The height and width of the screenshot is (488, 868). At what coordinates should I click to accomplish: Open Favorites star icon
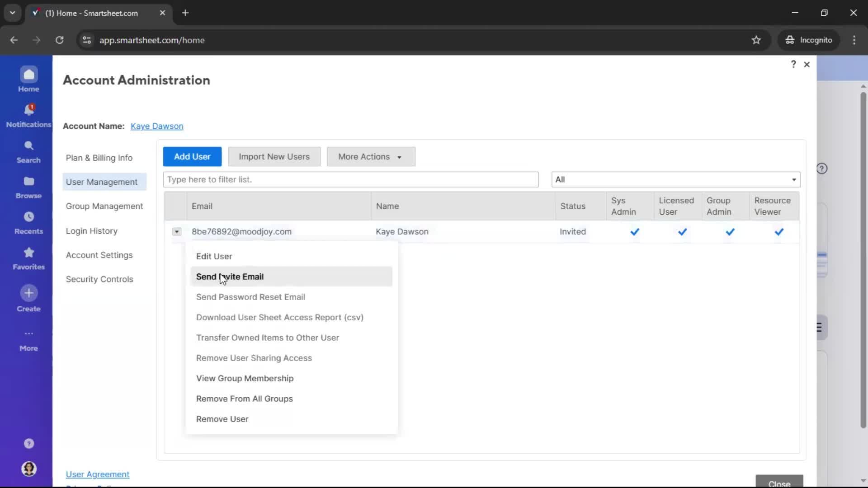(x=28, y=252)
